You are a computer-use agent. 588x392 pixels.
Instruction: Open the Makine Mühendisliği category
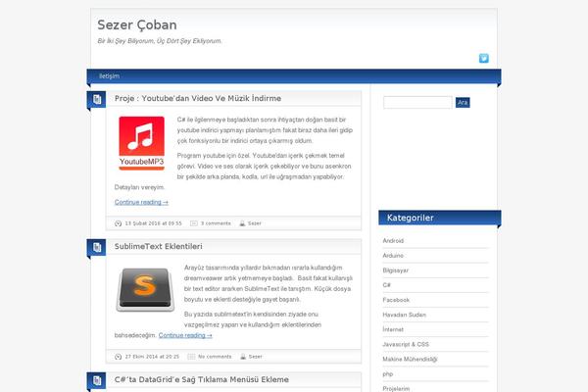[410, 360]
